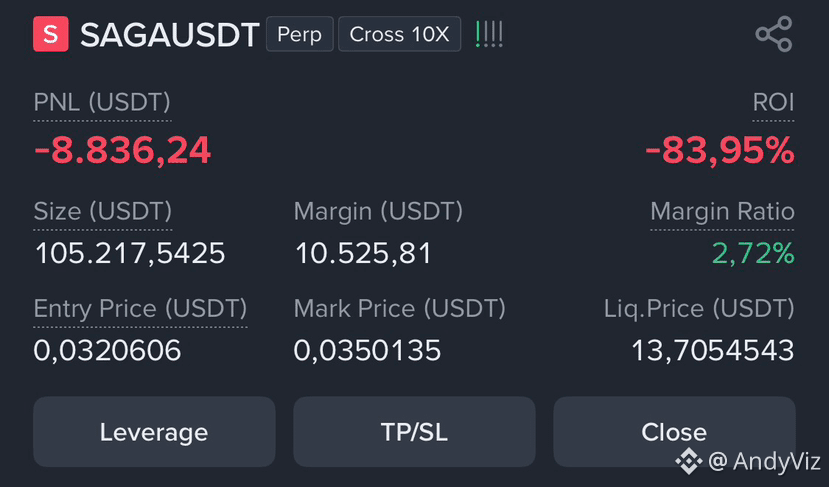This screenshot has width=829, height=487.
Task: Tap the ROI label
Action: [x=773, y=102]
